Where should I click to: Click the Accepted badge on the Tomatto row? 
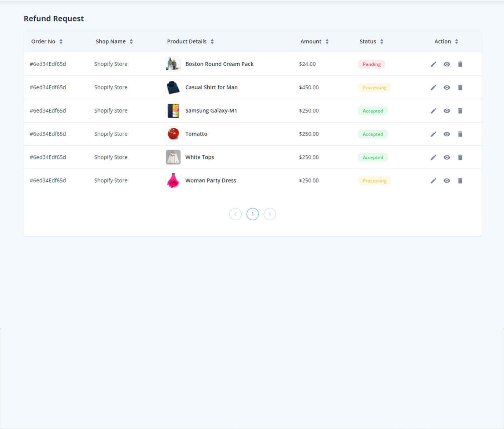point(373,134)
